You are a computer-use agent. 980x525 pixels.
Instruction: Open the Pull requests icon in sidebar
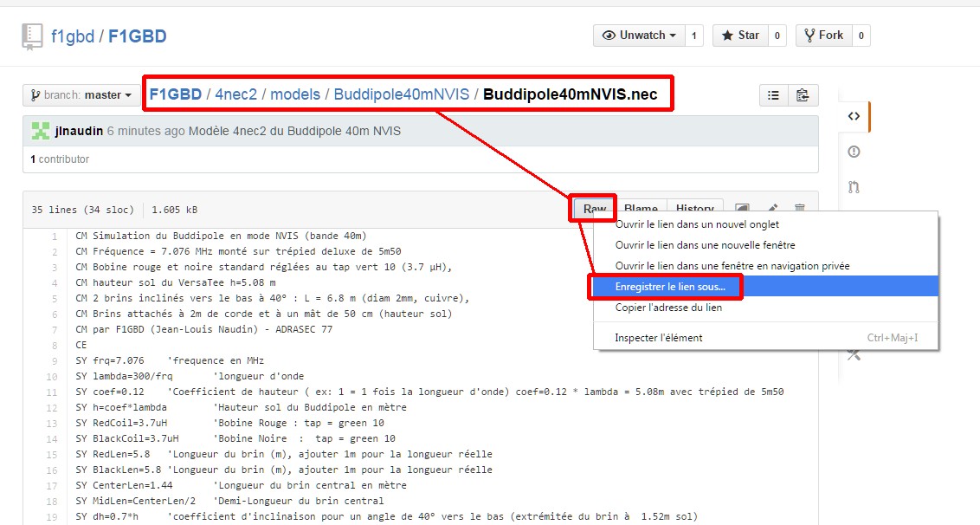click(x=854, y=186)
